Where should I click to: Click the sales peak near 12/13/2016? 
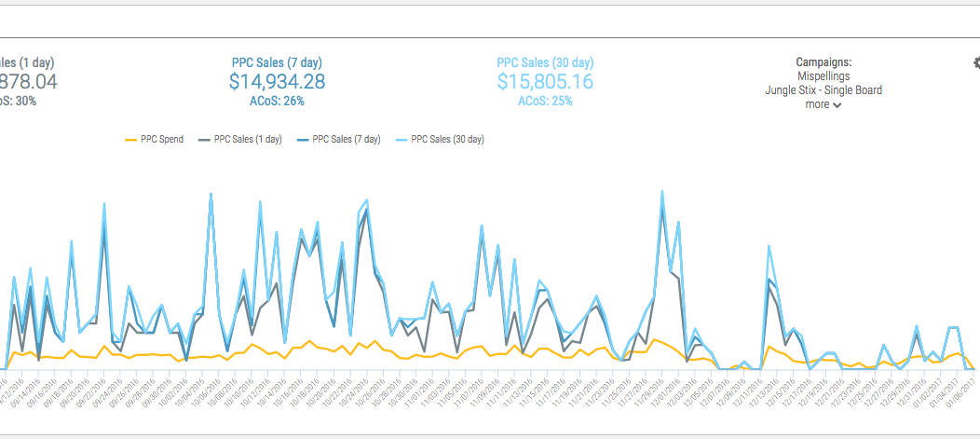click(x=769, y=246)
